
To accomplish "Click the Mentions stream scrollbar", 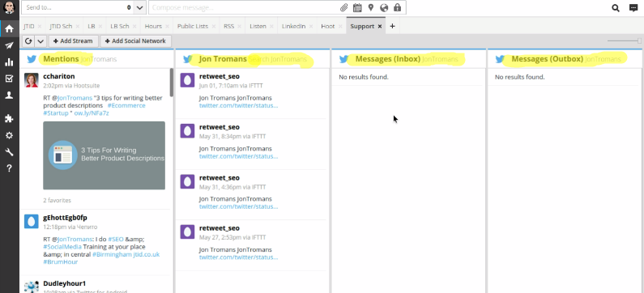I will [171, 82].
